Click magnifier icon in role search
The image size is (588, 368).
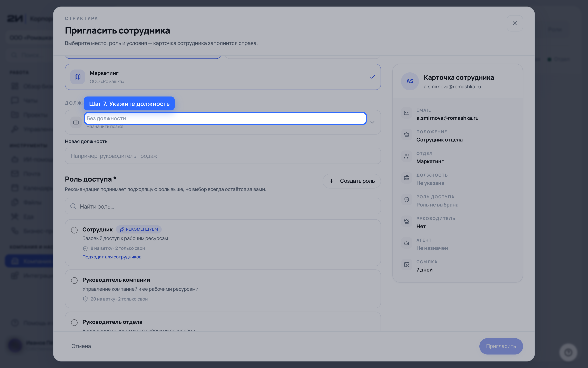[73, 206]
